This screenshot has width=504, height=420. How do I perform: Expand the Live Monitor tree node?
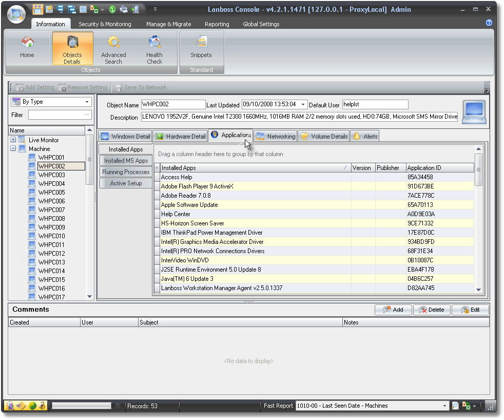click(13, 140)
